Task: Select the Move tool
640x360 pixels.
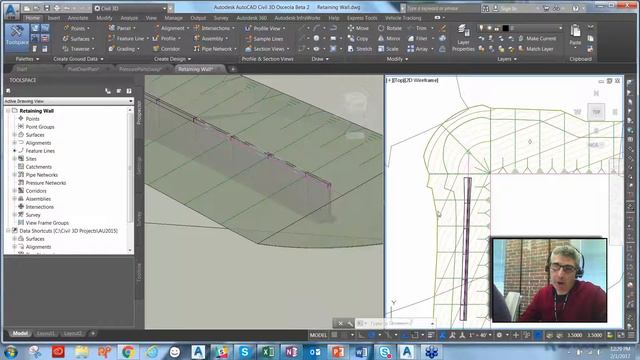Action: [x=358, y=28]
